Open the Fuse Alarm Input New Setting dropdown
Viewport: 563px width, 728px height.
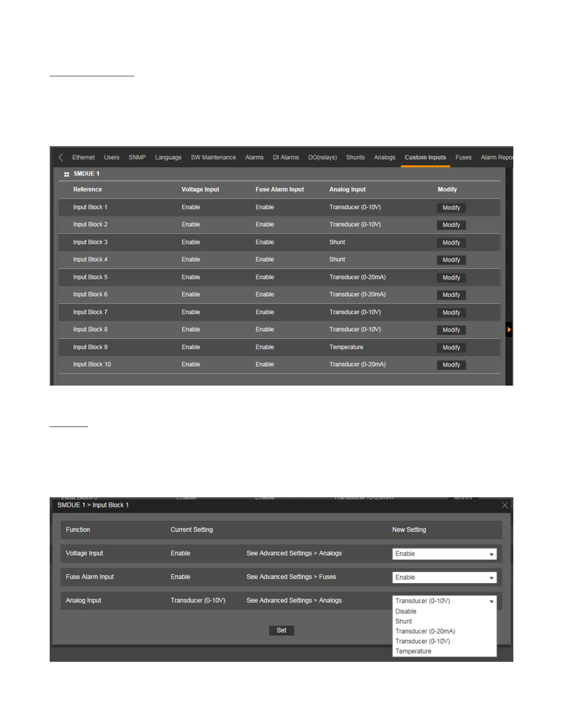(444, 577)
